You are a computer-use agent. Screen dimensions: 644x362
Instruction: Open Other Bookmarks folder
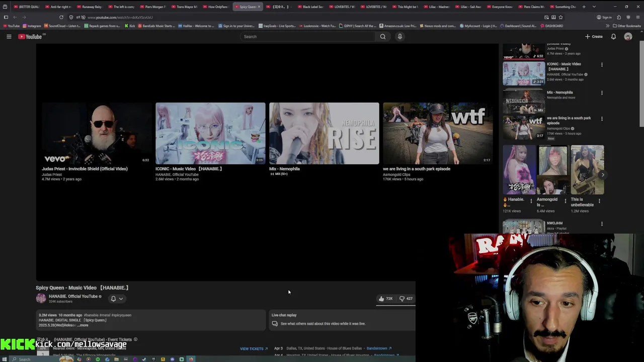point(627,26)
